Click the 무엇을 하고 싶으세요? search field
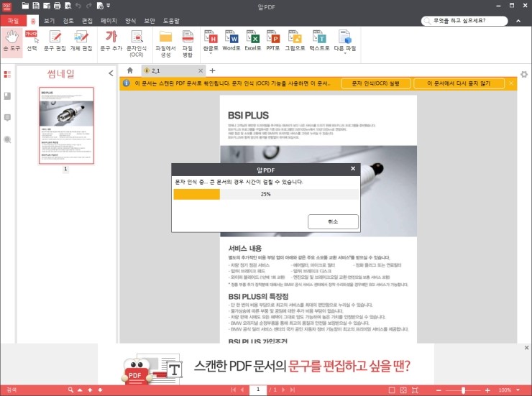The height and width of the screenshot is (396, 532). click(x=464, y=21)
